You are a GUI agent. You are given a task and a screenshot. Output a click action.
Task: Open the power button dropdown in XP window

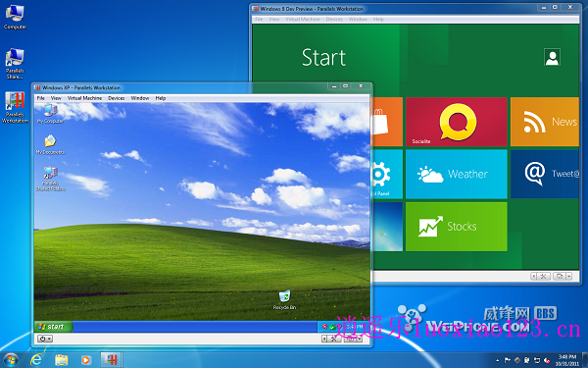pos(45,339)
